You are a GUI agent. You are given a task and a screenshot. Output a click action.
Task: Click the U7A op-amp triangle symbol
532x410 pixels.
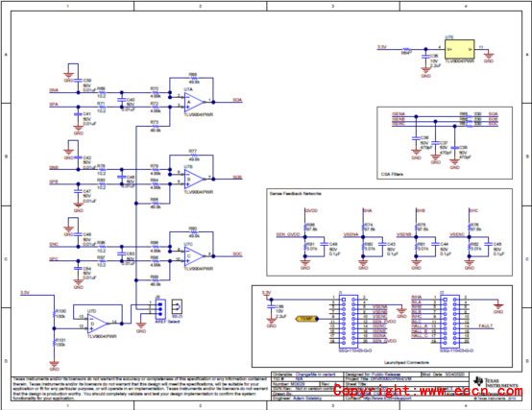194,102
